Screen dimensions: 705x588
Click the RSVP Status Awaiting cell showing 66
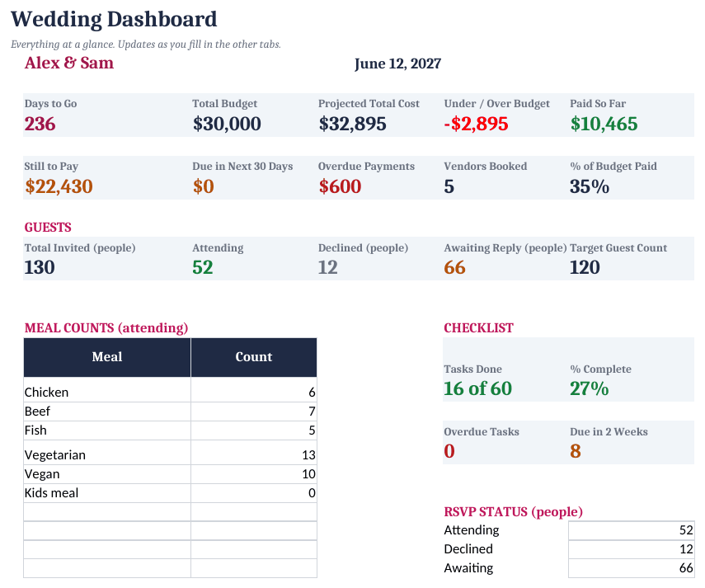tap(632, 567)
